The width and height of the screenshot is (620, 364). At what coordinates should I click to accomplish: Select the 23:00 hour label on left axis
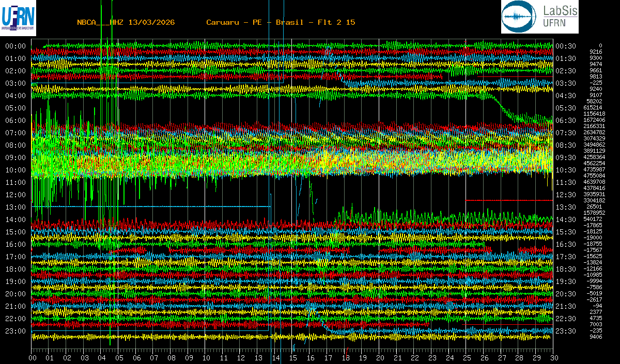click(x=16, y=331)
